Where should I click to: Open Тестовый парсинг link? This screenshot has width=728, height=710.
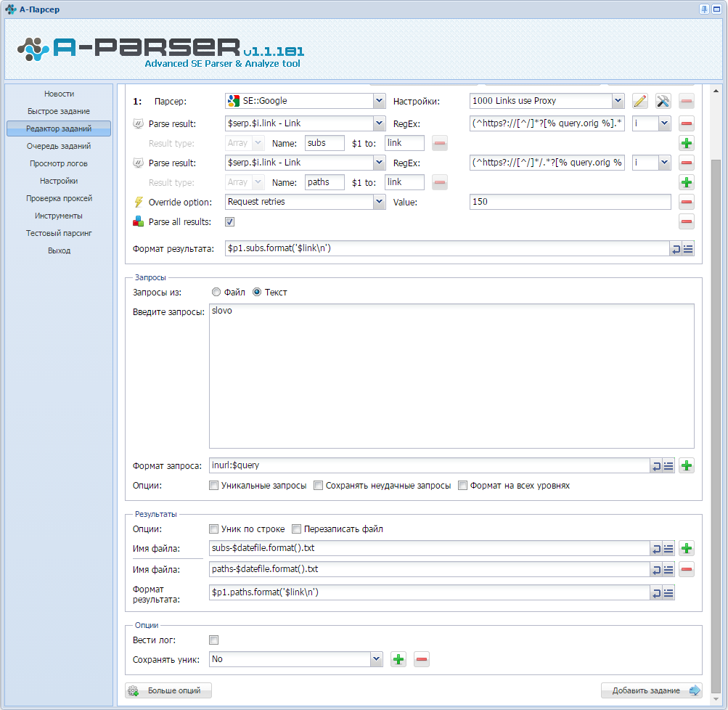[59, 233]
